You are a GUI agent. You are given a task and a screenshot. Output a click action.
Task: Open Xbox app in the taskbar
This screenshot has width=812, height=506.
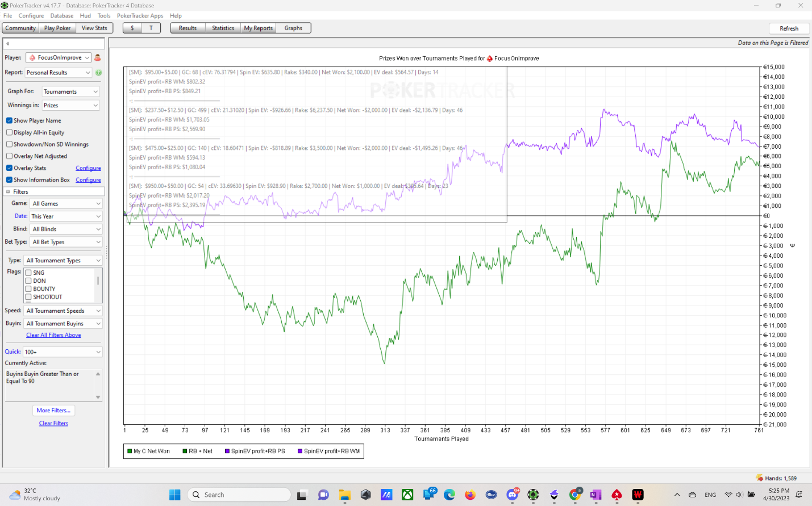click(x=407, y=495)
